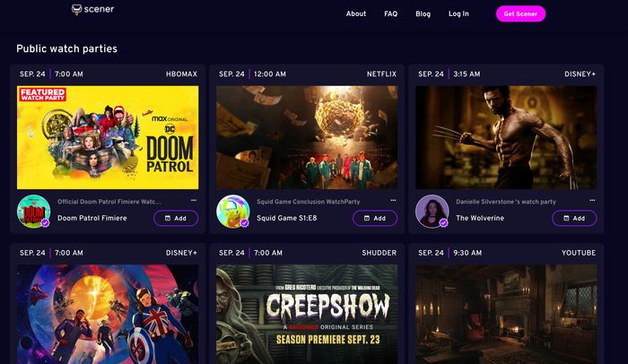
Task: Open more options for Squid Game party
Action: coord(393,200)
